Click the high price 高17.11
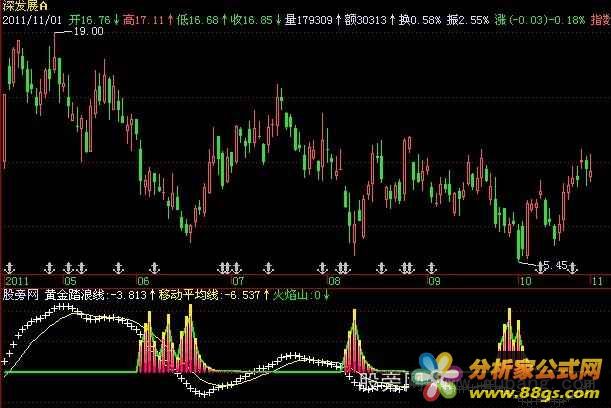The image size is (611, 408). (x=143, y=20)
